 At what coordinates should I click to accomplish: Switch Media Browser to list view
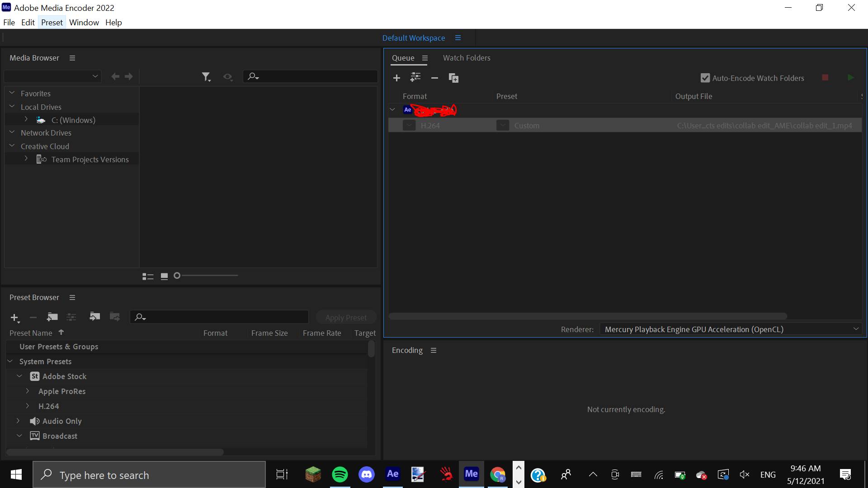147,276
